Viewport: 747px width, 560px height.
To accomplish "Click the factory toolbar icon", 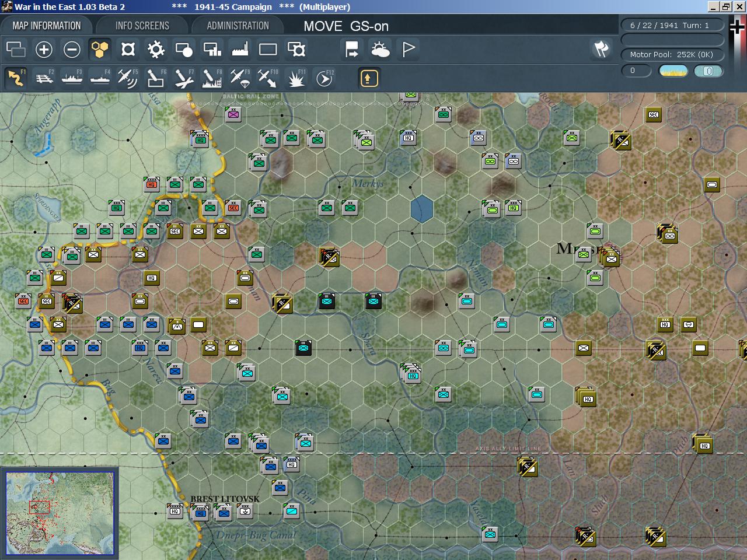I will point(240,50).
